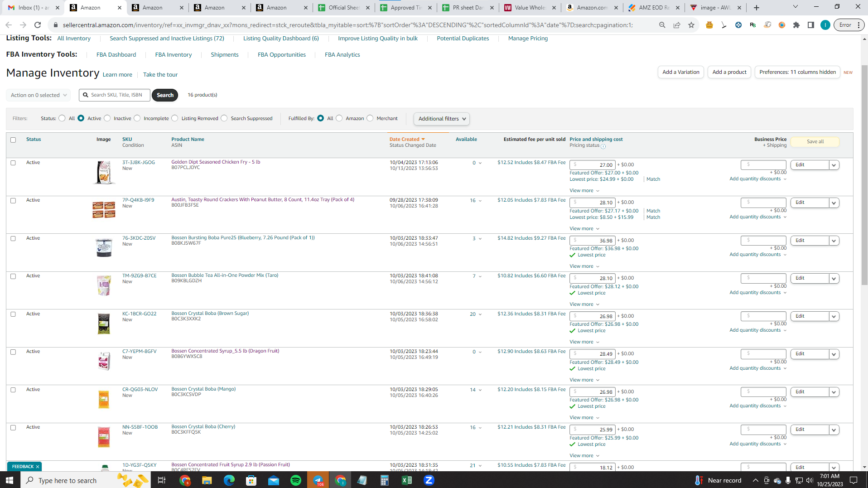Click Add a product button
Viewport: 868px width, 488px height.
[x=729, y=72]
